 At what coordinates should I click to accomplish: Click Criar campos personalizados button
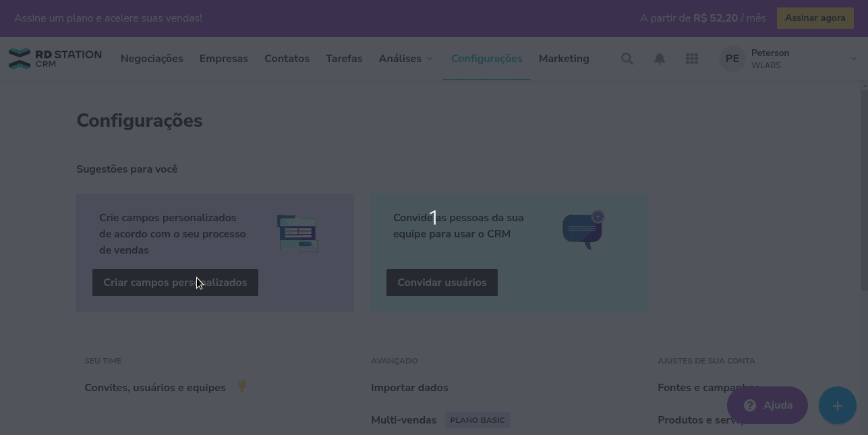[x=175, y=283]
